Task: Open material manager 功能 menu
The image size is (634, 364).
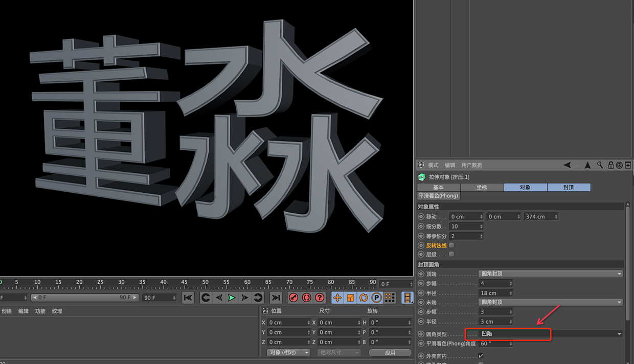Action: point(40,311)
